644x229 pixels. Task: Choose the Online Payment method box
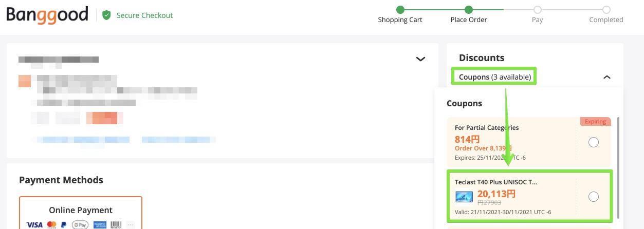click(81, 213)
